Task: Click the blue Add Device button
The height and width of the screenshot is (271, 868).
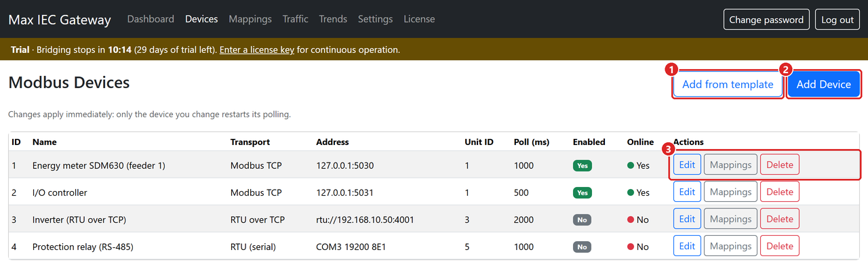Action: (824, 85)
